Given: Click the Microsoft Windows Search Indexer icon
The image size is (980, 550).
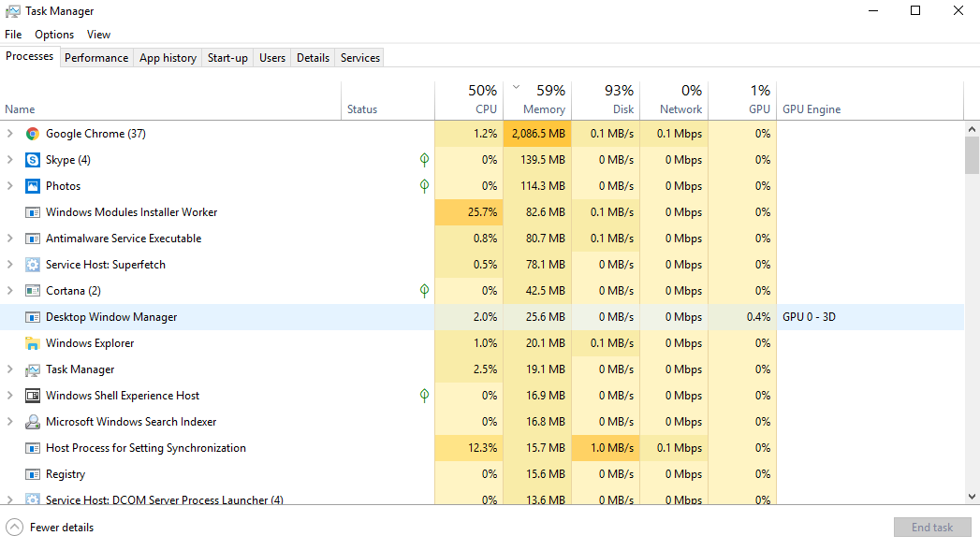Looking at the screenshot, I should pos(33,422).
